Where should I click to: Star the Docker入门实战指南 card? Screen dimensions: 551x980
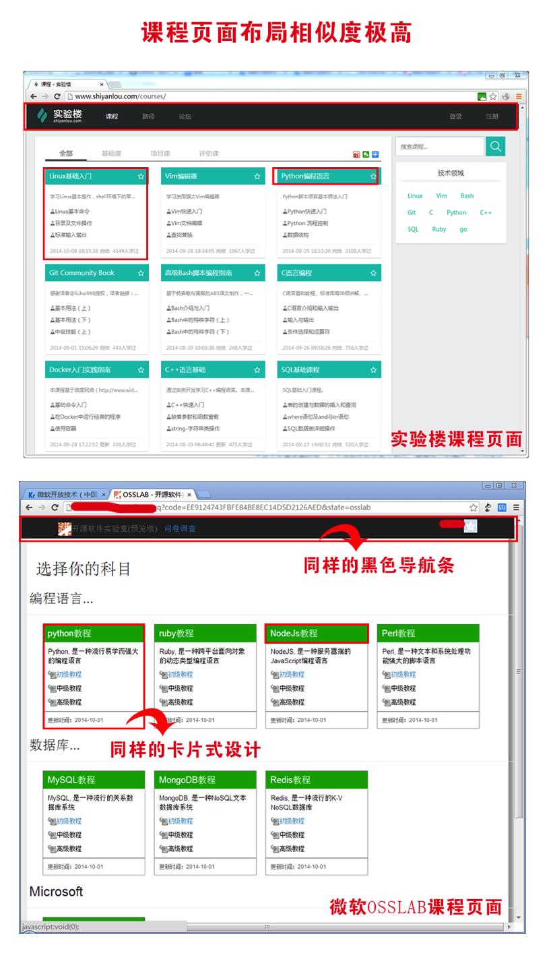click(141, 370)
